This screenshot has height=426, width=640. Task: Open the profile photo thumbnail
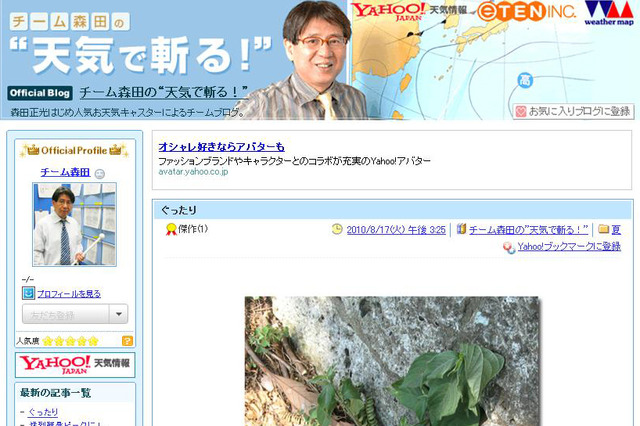pos(75,224)
